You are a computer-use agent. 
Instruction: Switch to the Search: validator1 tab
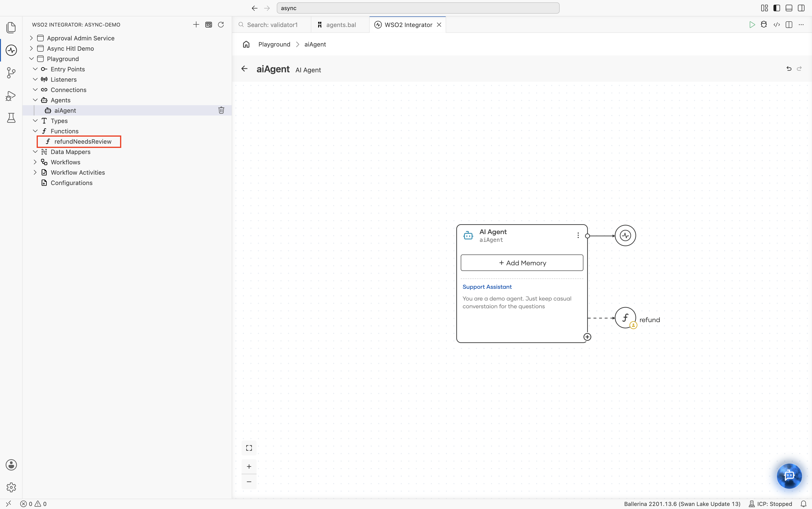point(271,25)
